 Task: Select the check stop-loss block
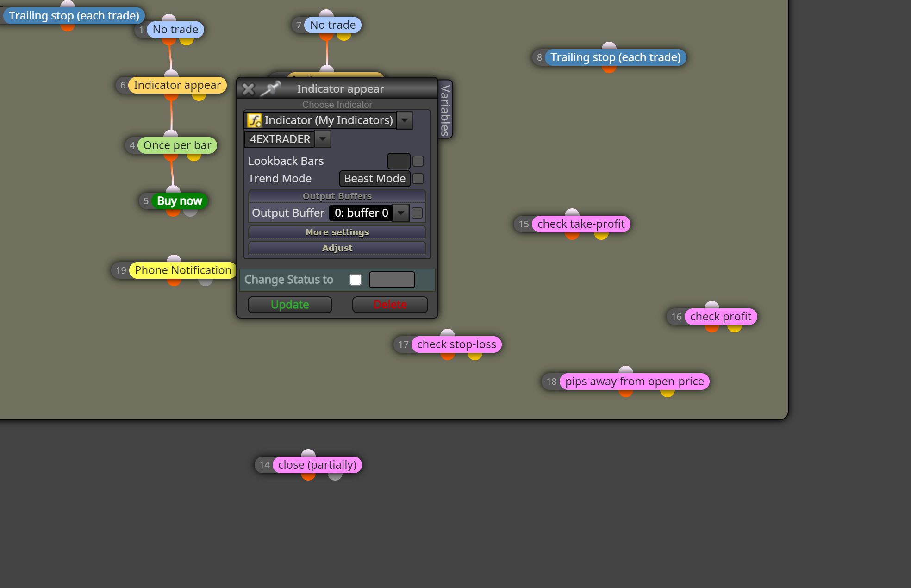tap(456, 344)
